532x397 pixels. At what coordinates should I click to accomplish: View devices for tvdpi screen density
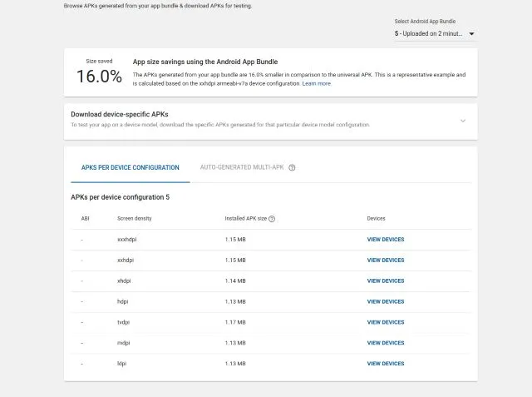pos(386,322)
